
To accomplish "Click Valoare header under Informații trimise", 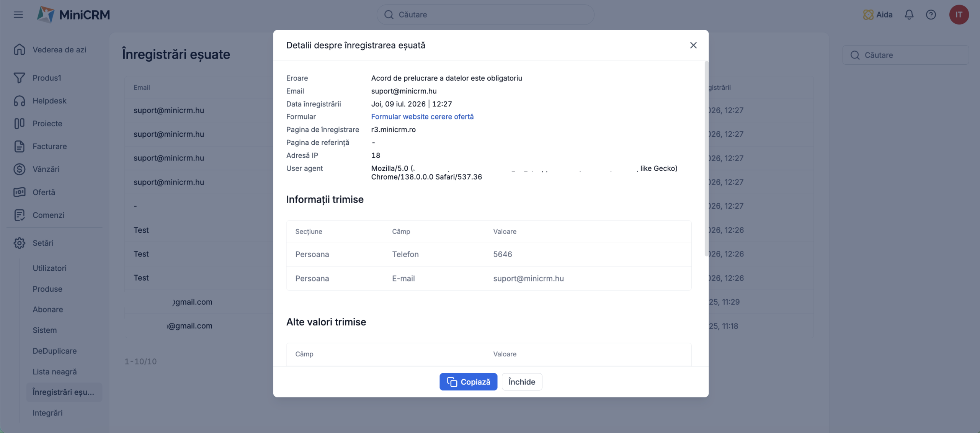I will (505, 231).
